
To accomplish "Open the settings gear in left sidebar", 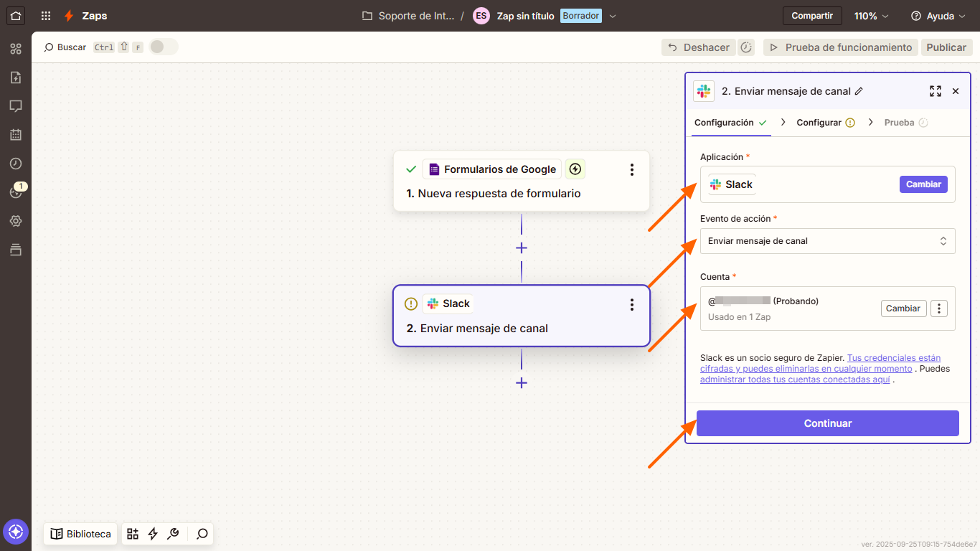I will 16,221.
